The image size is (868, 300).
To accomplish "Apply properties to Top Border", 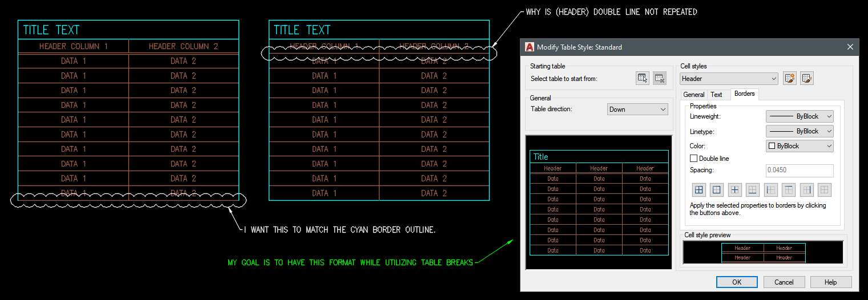I will click(788, 190).
